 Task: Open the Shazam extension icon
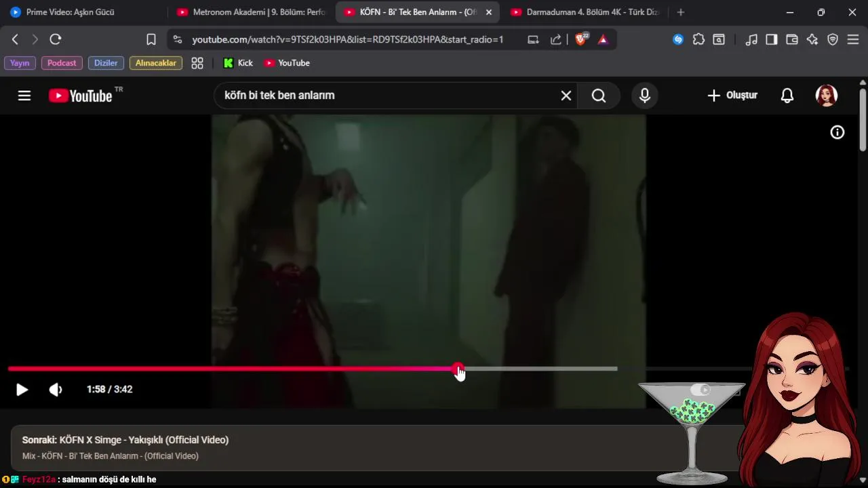tap(678, 39)
